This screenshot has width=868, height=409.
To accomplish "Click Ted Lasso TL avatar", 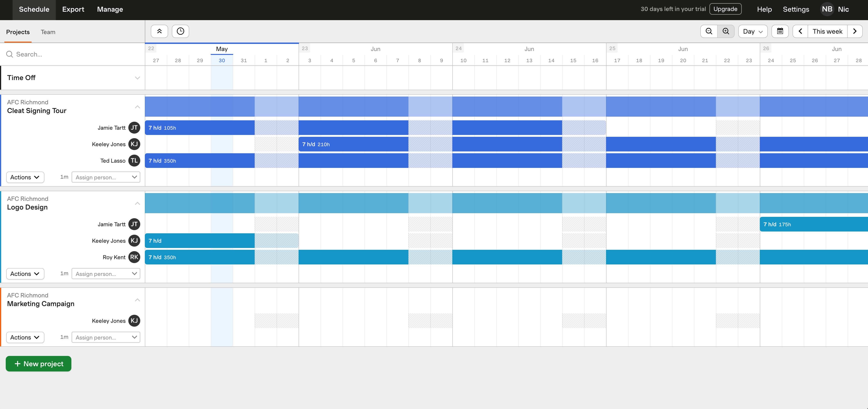I will pos(134,161).
